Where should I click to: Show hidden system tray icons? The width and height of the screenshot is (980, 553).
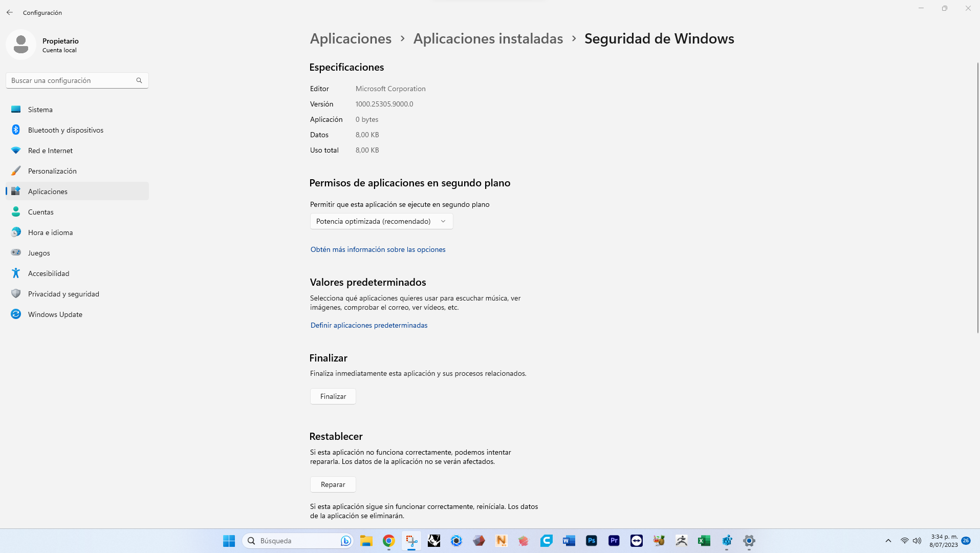tap(888, 541)
